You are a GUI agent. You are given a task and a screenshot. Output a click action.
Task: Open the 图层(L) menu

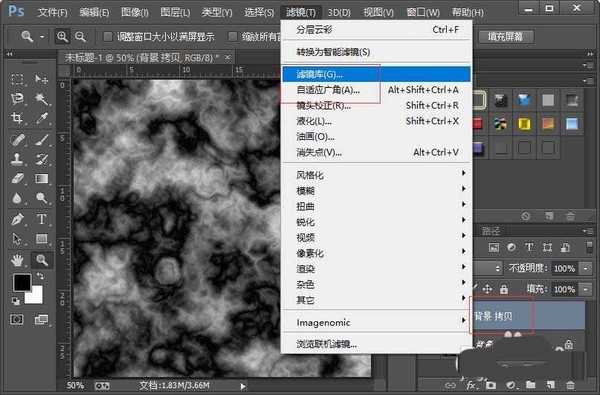[175, 13]
